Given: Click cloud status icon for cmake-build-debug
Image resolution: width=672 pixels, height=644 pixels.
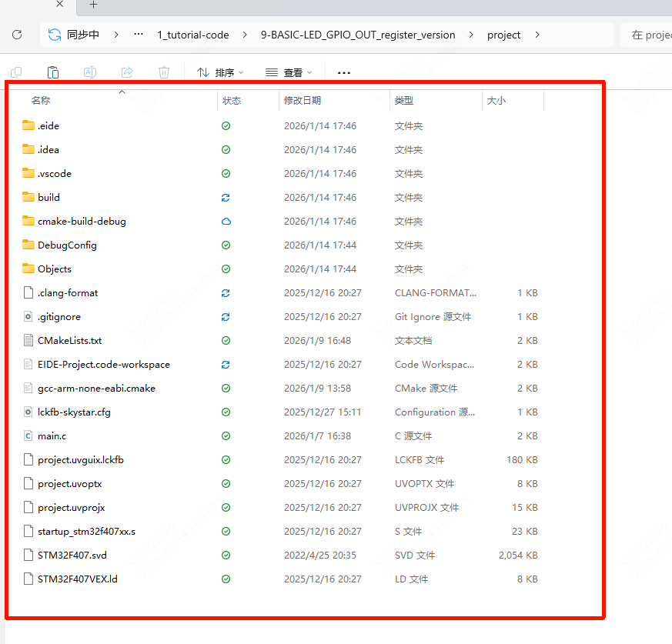Looking at the screenshot, I should pyautogui.click(x=226, y=222).
